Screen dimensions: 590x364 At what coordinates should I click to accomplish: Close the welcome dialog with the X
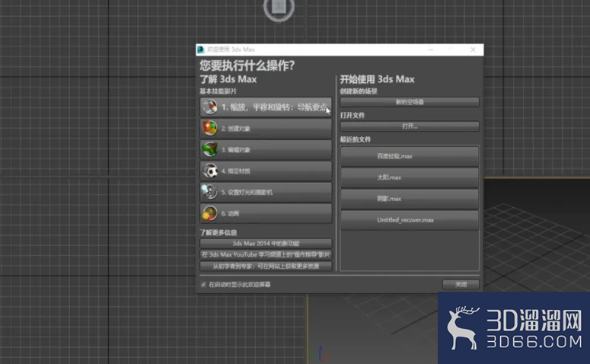point(473,49)
